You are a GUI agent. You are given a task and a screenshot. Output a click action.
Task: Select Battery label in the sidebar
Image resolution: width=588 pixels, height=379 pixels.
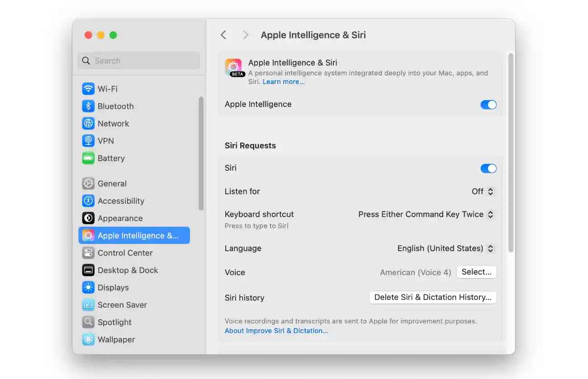click(x=111, y=158)
